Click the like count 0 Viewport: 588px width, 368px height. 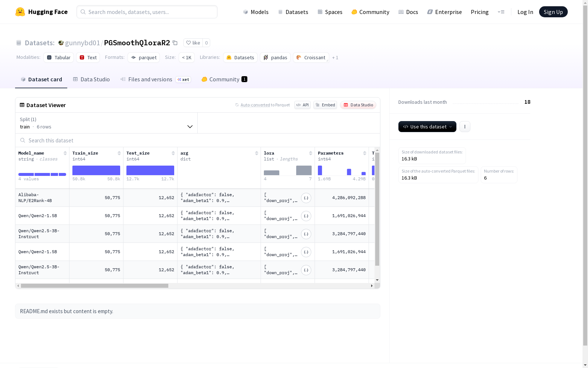click(207, 43)
